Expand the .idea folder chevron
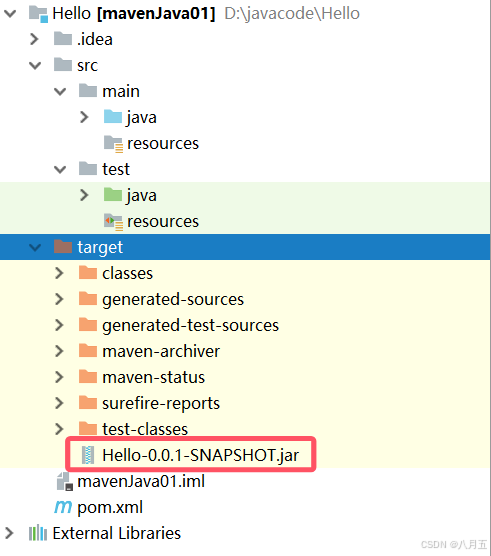This screenshot has width=491, height=556. point(34,39)
